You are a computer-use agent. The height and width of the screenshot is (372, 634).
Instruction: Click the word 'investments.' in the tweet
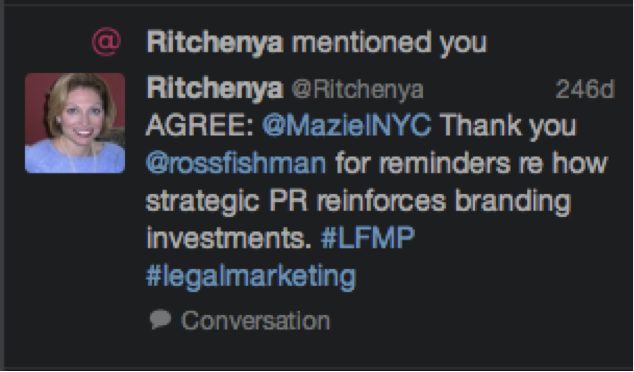(x=229, y=238)
